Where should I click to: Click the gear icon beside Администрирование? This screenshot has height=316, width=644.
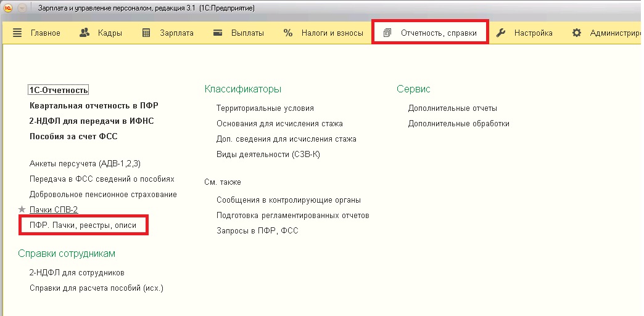[577, 33]
